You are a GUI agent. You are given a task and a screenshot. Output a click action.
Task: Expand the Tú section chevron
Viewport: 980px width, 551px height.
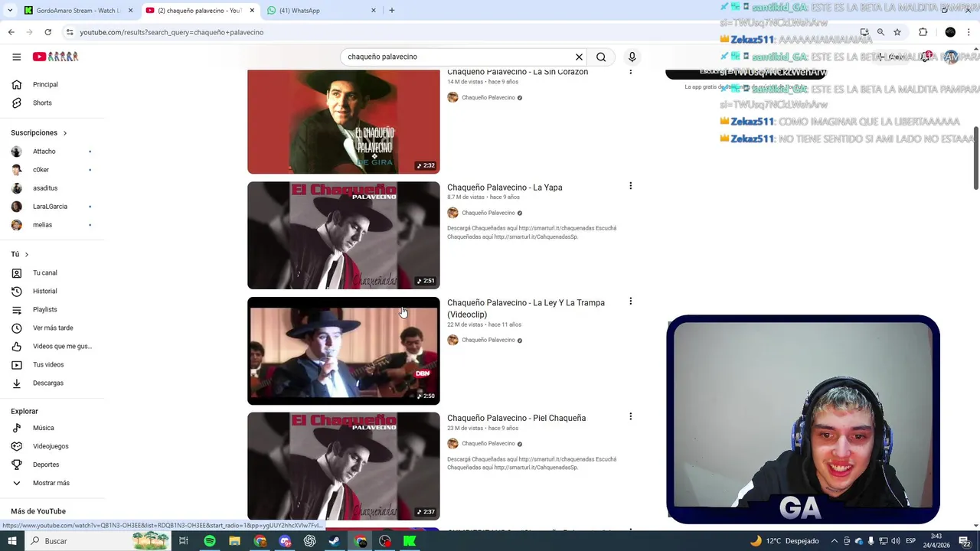26,254
